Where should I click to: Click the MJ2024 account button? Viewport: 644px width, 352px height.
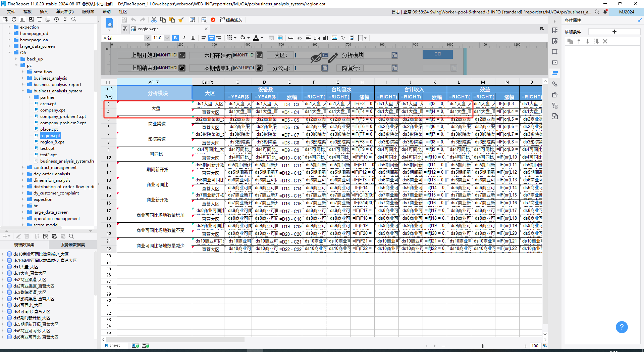click(x=627, y=12)
